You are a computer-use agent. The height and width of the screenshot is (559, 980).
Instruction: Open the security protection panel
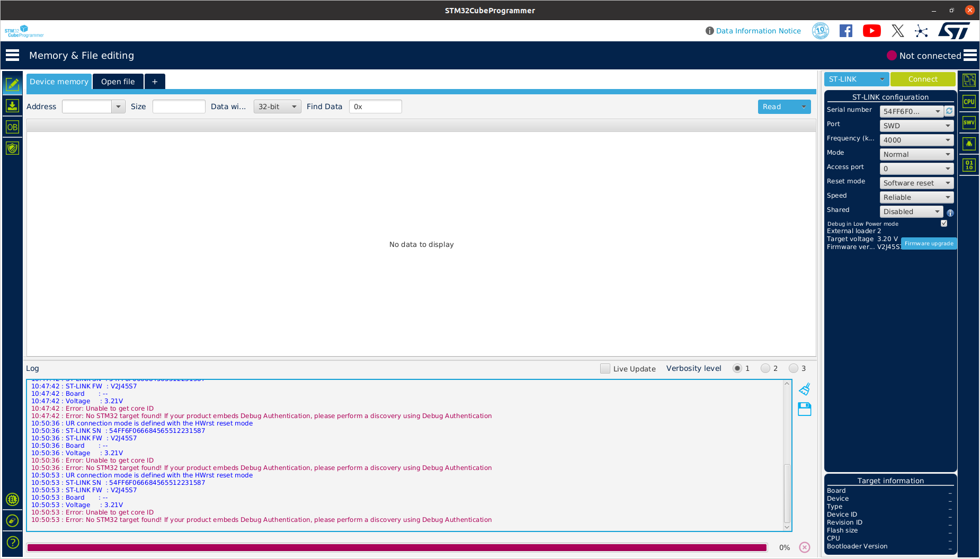[13, 148]
